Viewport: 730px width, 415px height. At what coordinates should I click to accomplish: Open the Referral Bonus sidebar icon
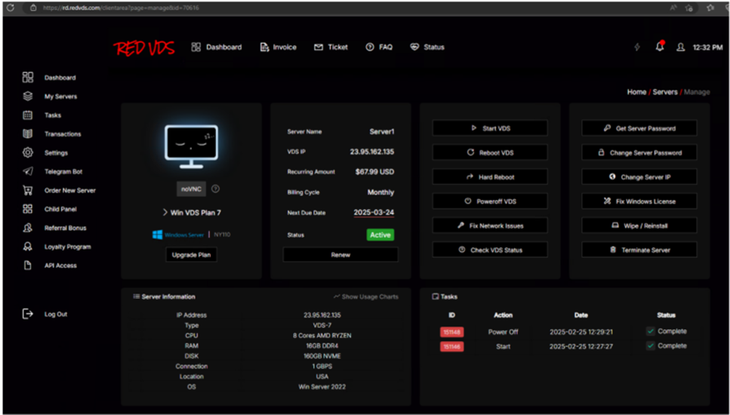(x=28, y=228)
